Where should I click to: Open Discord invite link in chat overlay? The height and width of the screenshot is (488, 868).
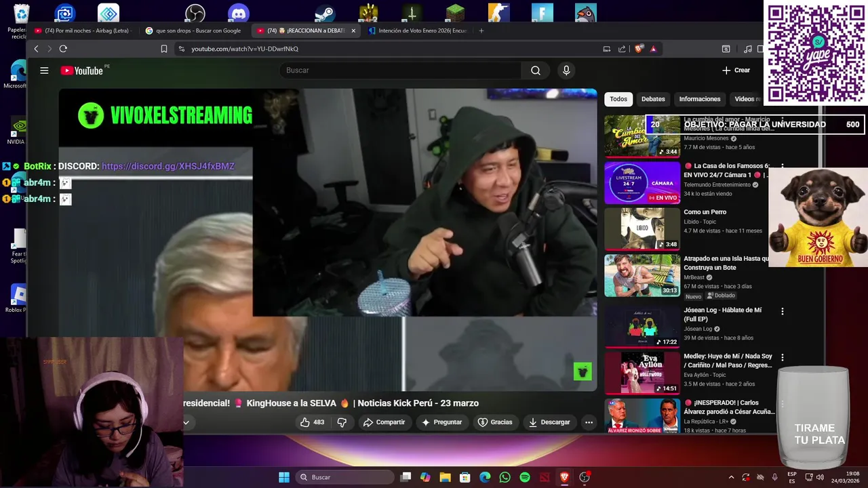pos(168,166)
